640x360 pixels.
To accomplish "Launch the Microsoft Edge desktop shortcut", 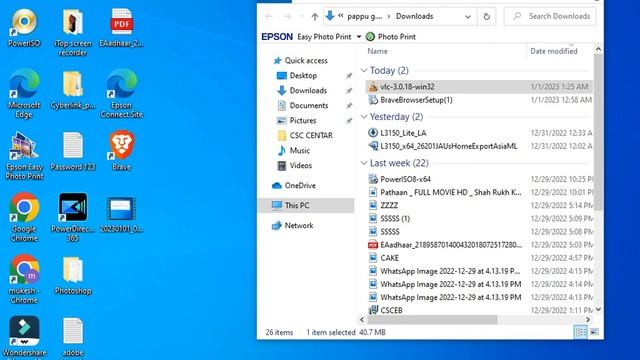I will click(x=24, y=94).
